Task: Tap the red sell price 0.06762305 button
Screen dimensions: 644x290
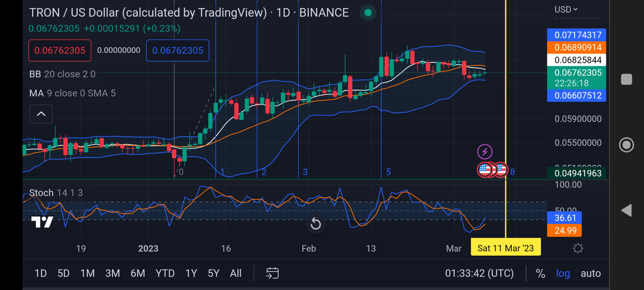Action: pos(60,50)
